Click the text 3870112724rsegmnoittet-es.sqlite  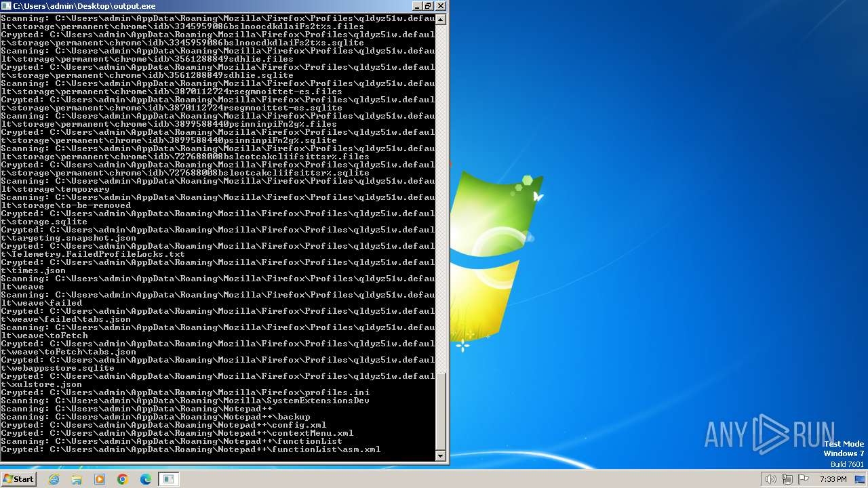[x=256, y=108]
